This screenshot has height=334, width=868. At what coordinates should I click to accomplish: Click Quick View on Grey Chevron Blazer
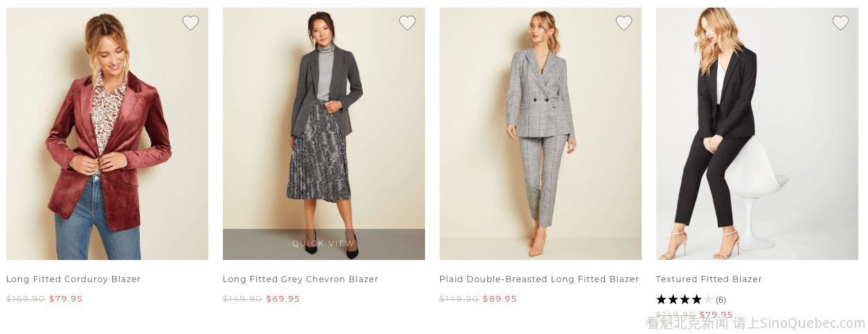click(x=323, y=243)
